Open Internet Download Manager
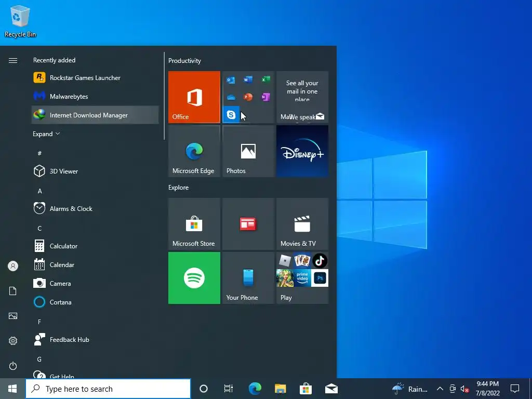Screen dimensions: 532x399 95,115
